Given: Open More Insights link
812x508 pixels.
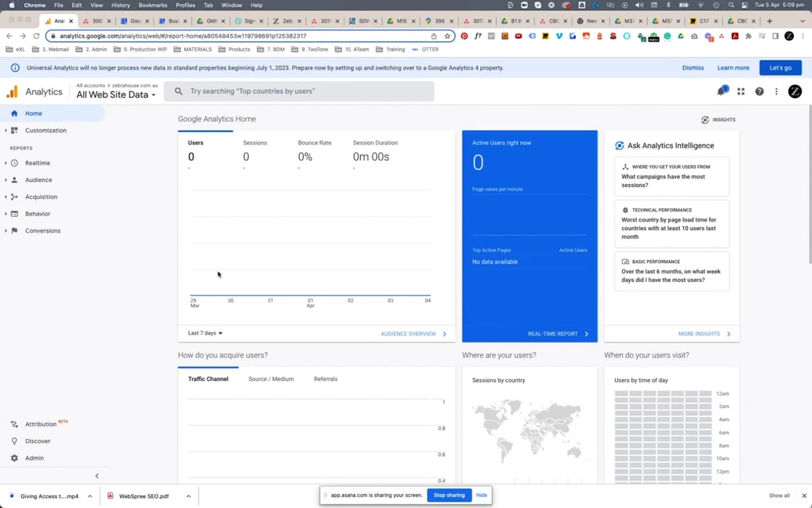Looking at the screenshot, I should click(x=704, y=334).
